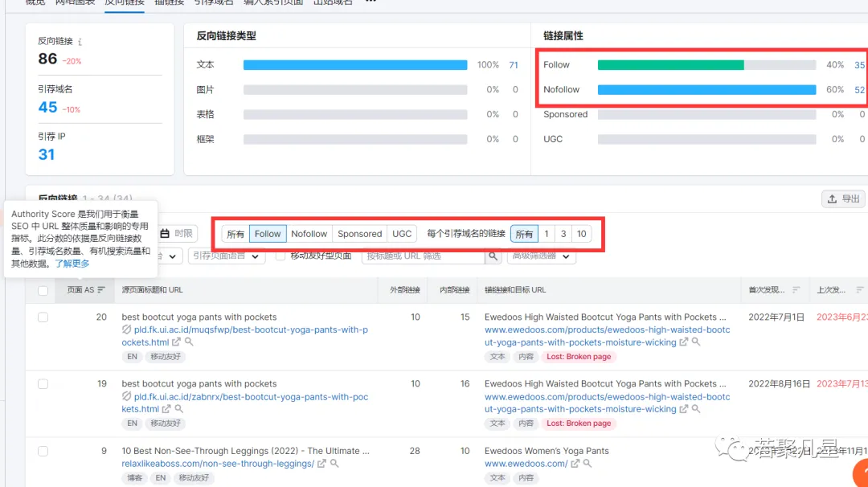868x487 pixels.
Task: Set links per referring domain to 1
Action: tap(547, 234)
